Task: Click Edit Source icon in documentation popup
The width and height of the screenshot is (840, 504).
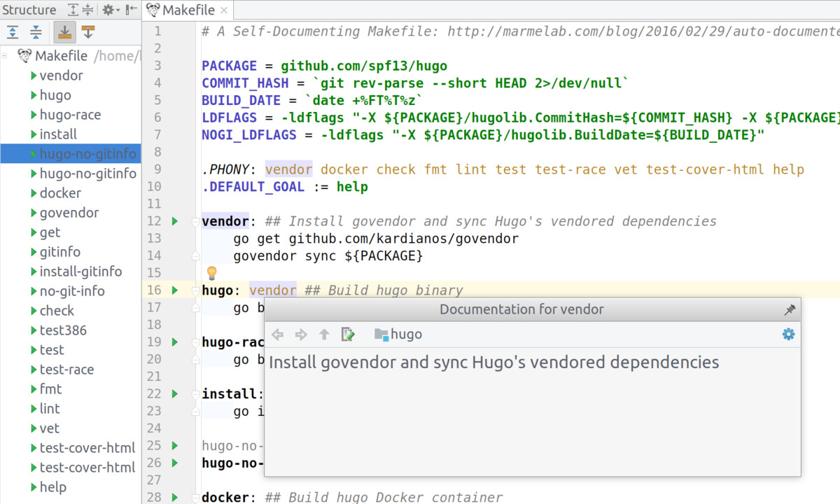Action: [347, 335]
